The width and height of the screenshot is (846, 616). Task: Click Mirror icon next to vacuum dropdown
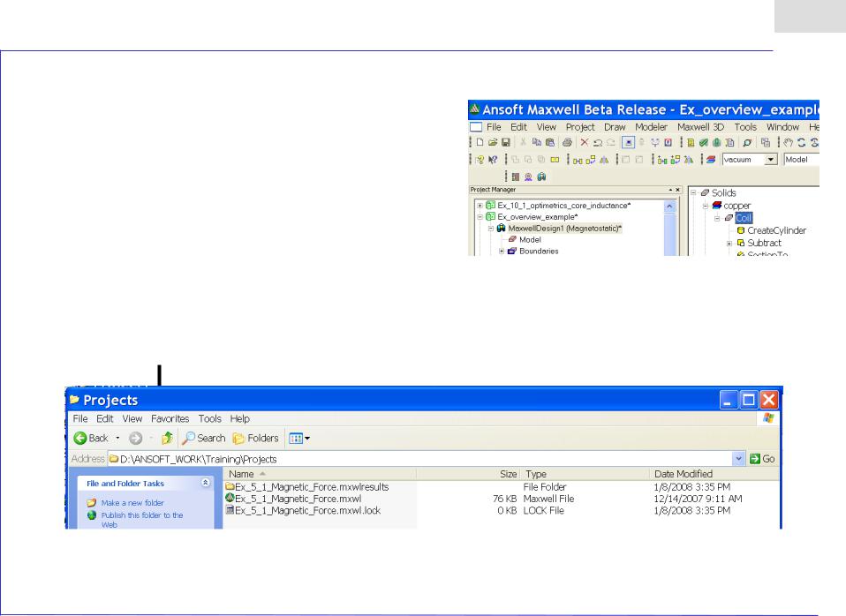[x=689, y=160]
